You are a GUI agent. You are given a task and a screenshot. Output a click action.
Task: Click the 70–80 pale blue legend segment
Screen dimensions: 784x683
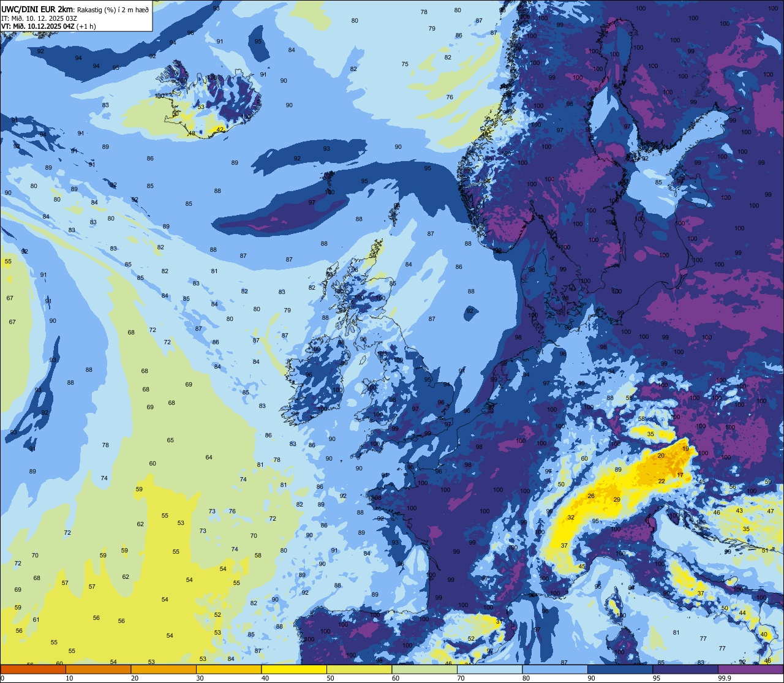(x=489, y=669)
